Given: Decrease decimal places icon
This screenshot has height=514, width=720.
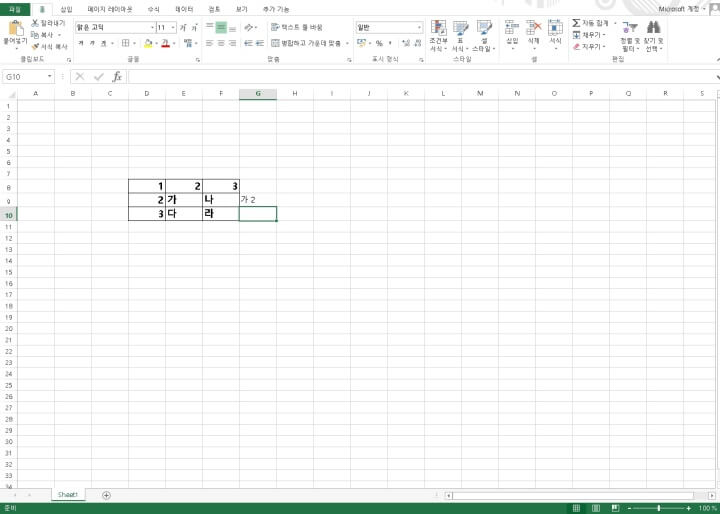Looking at the screenshot, I should 417,43.
